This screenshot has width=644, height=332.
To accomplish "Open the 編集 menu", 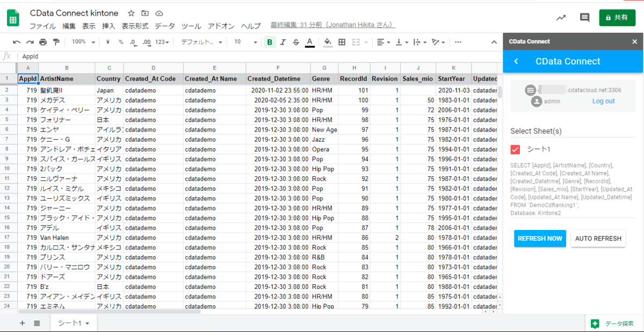I will click(69, 26).
